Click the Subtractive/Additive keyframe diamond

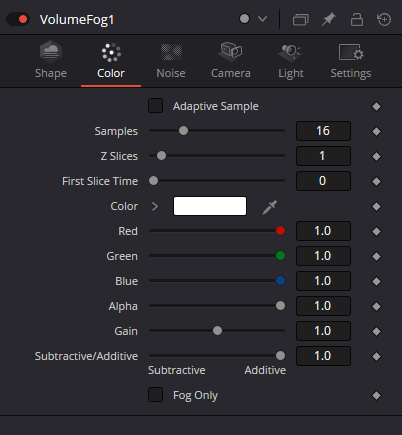coord(376,357)
